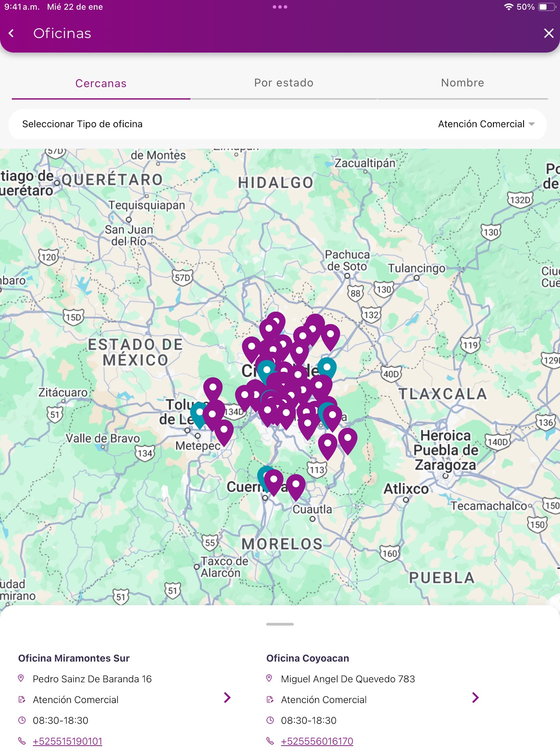560x747 pixels.
Task: Tap the highway 57D shield near San Juan del Río
Action: click(182, 278)
